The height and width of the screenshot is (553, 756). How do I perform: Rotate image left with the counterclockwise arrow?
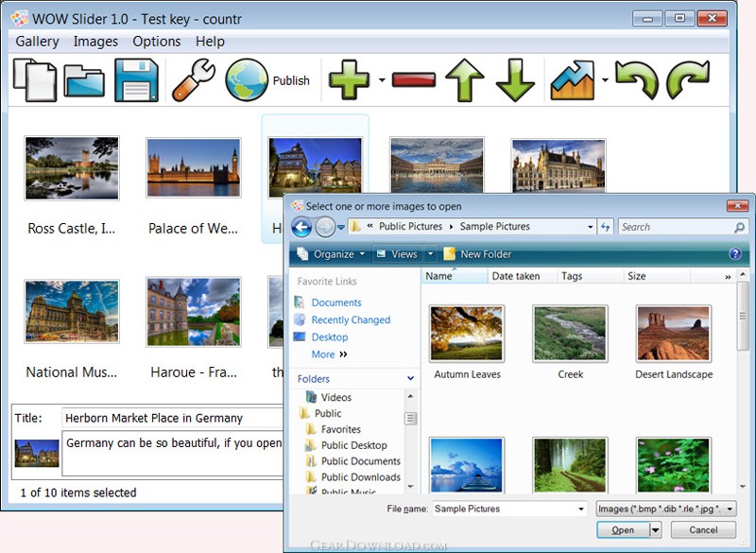click(x=636, y=80)
